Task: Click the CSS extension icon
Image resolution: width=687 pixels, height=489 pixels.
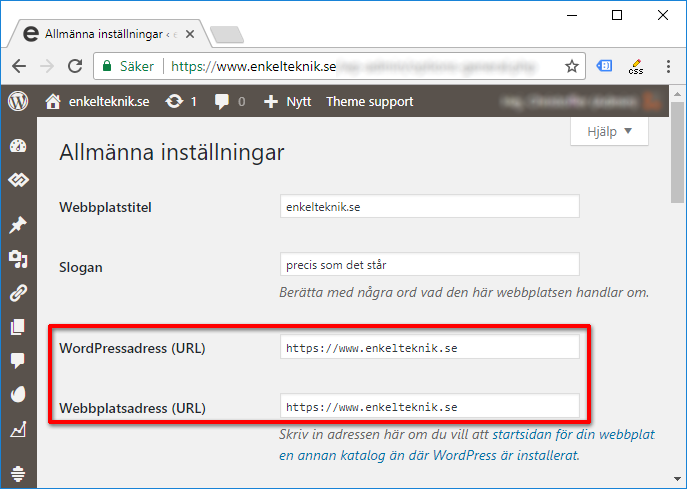Action: [x=634, y=66]
